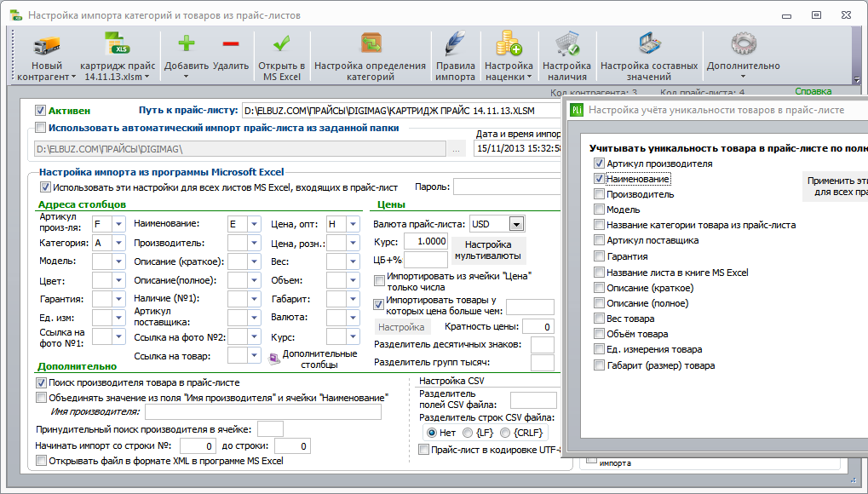Screen dimensions: 868x494
Task: Open the Валюта прайс-листа USD dropdown
Action: tap(516, 224)
